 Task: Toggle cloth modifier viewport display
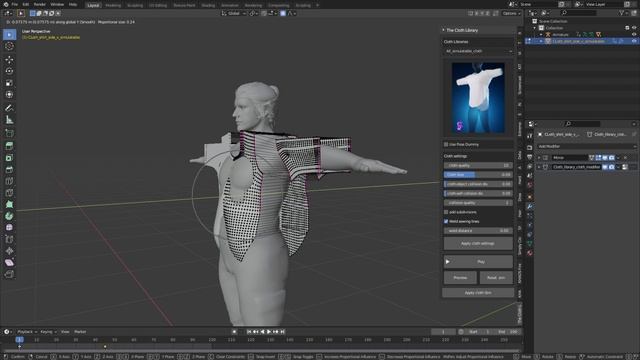(605, 167)
